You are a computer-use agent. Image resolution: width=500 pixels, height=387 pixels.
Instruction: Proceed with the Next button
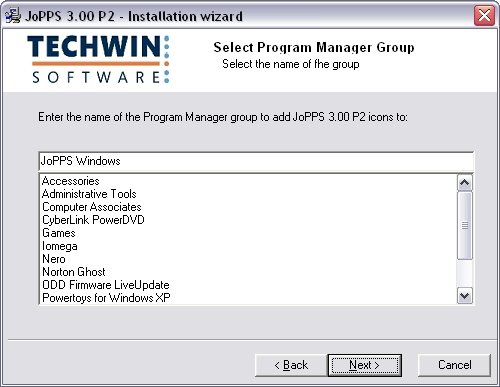[x=365, y=365]
